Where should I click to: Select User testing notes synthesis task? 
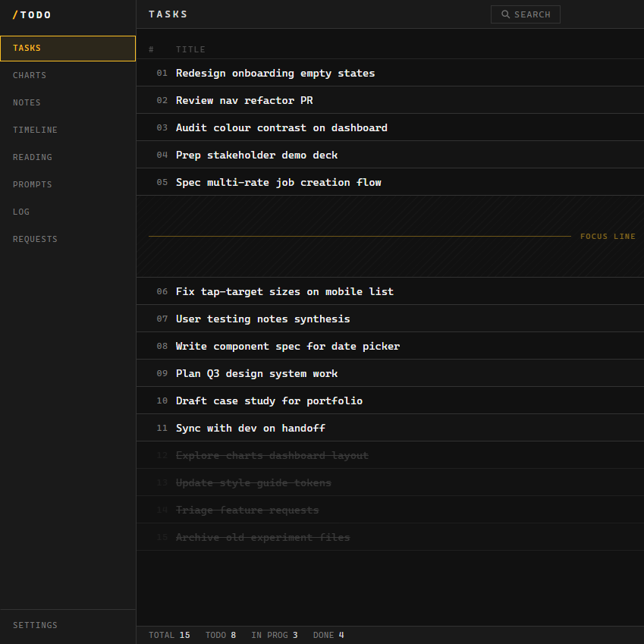point(390,319)
